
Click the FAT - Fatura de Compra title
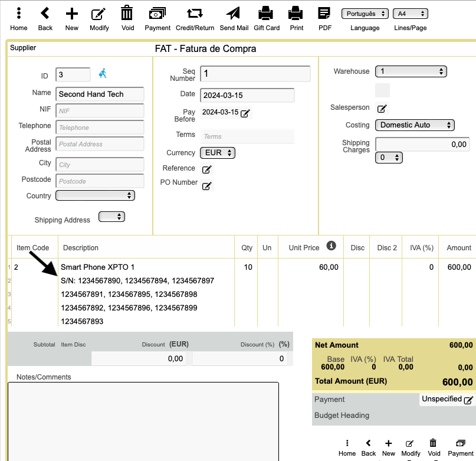(x=205, y=48)
